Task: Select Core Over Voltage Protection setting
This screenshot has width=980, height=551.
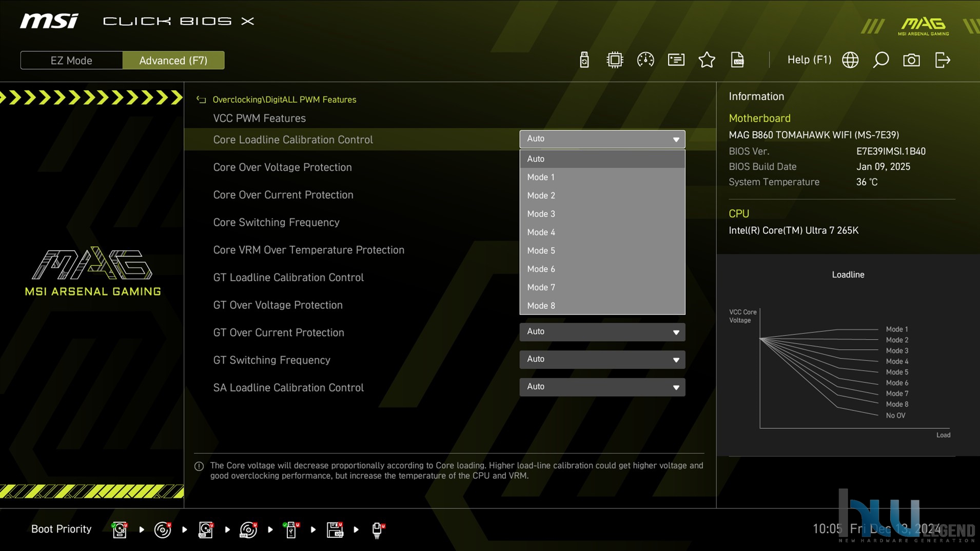Action: (282, 167)
